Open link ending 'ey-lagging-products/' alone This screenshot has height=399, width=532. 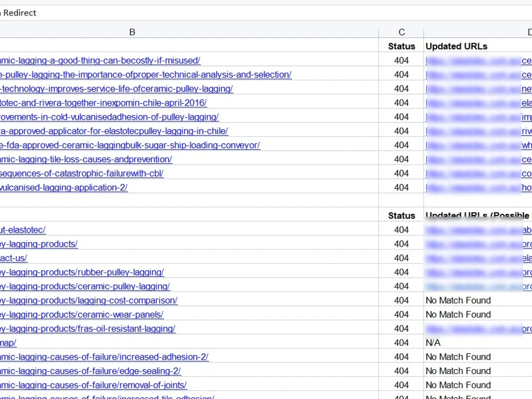click(39, 244)
